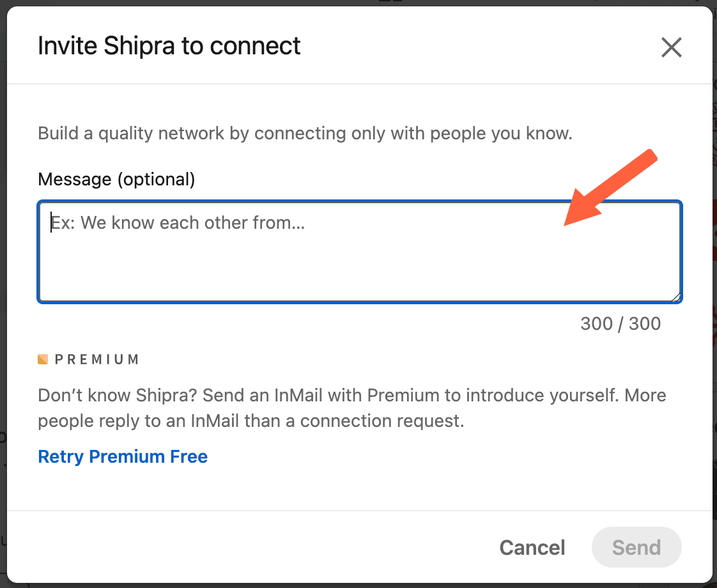Click the text cursor inside the message box
717x588 pixels.
(51, 222)
